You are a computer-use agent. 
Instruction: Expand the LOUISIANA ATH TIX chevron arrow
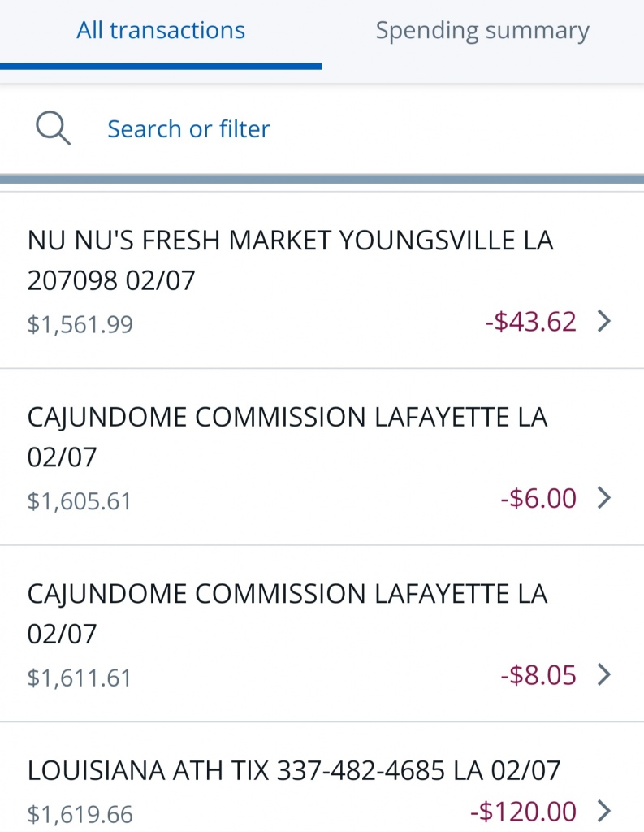pos(603,810)
